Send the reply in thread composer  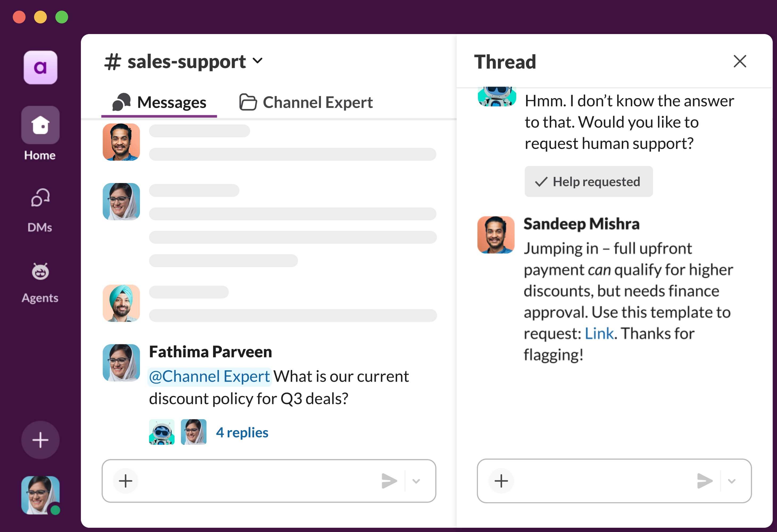[704, 481]
